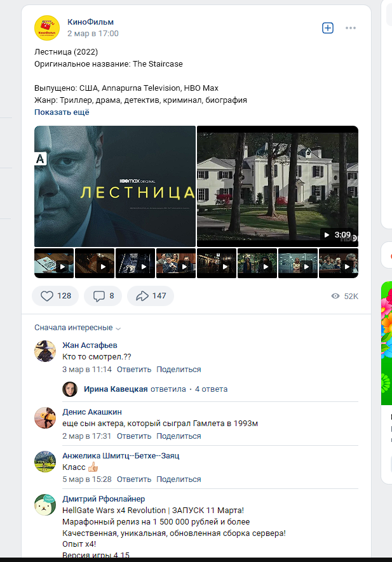392x562 pixels.
Task: Play the 3:09 mansion video
Action: pos(278,186)
